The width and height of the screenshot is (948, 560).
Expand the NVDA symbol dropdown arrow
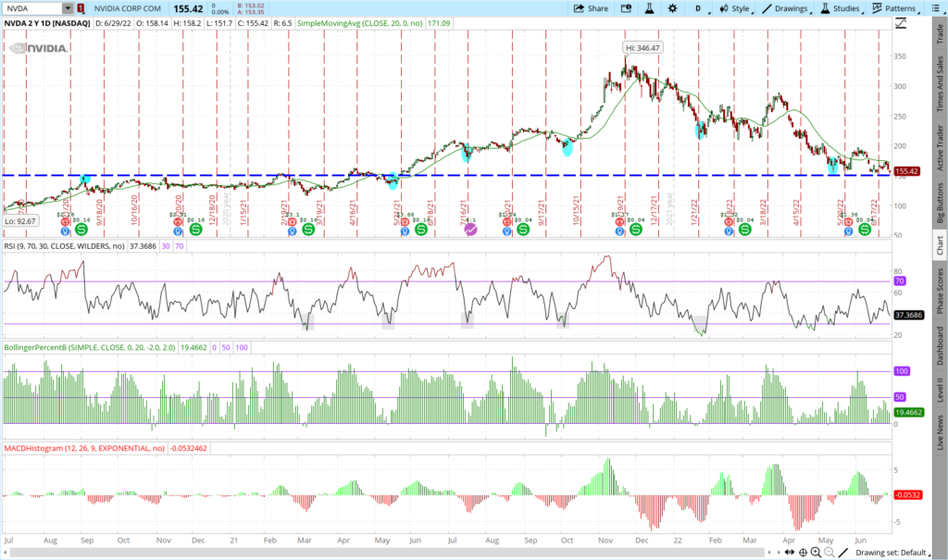[x=68, y=8]
